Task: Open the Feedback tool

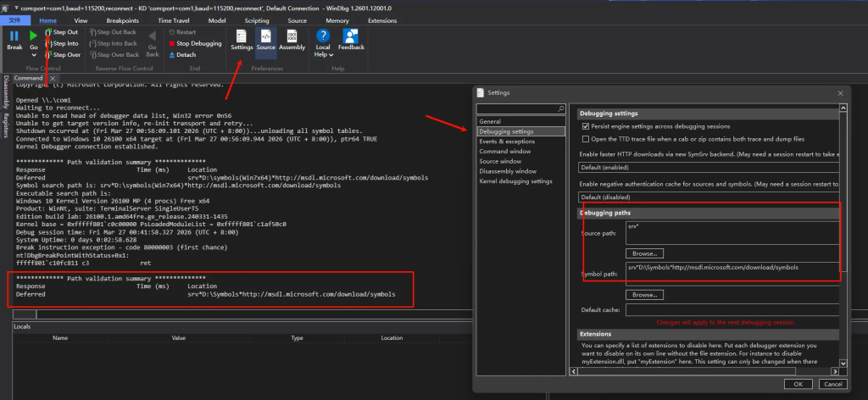Action: (x=351, y=40)
